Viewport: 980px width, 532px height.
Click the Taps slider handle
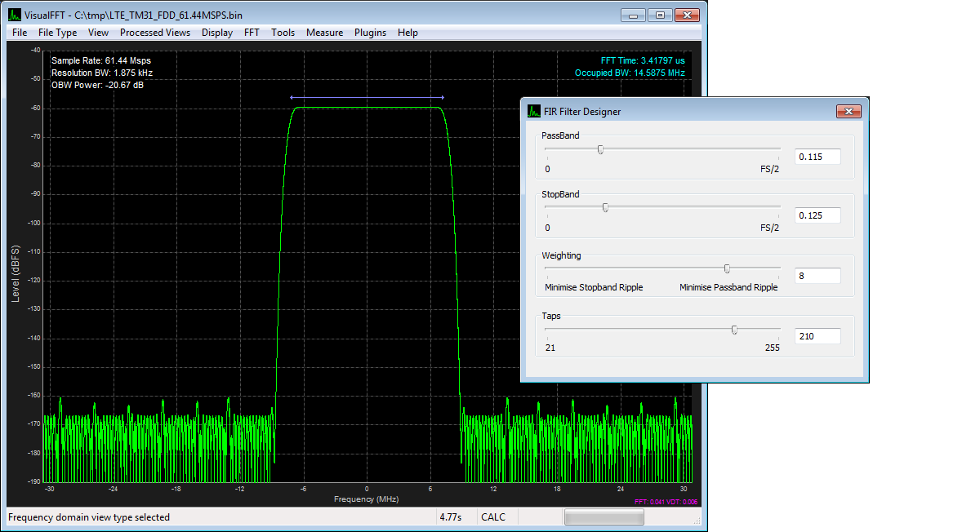coord(734,330)
